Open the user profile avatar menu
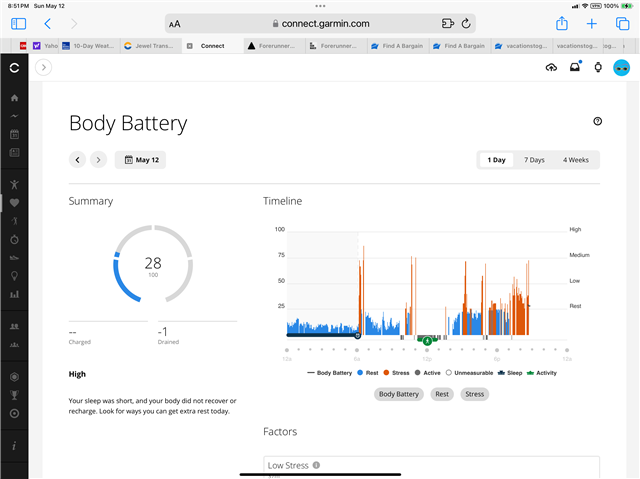The width and height of the screenshot is (640, 479). [621, 67]
